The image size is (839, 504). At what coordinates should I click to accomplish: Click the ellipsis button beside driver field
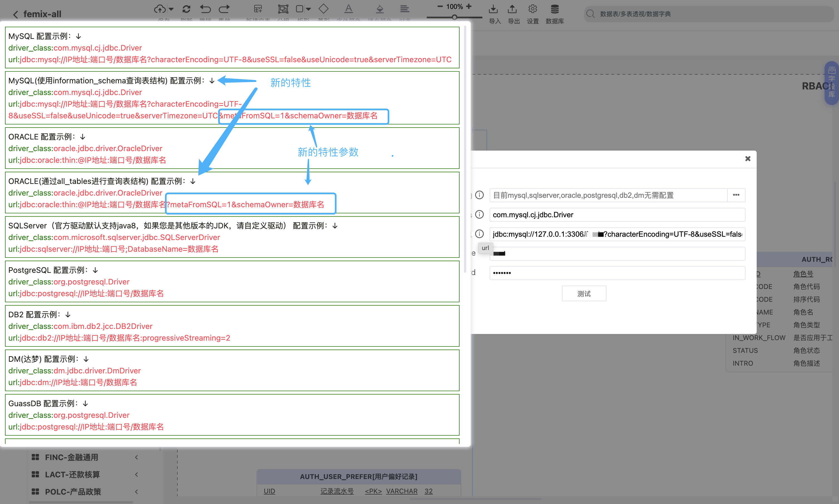[736, 195]
